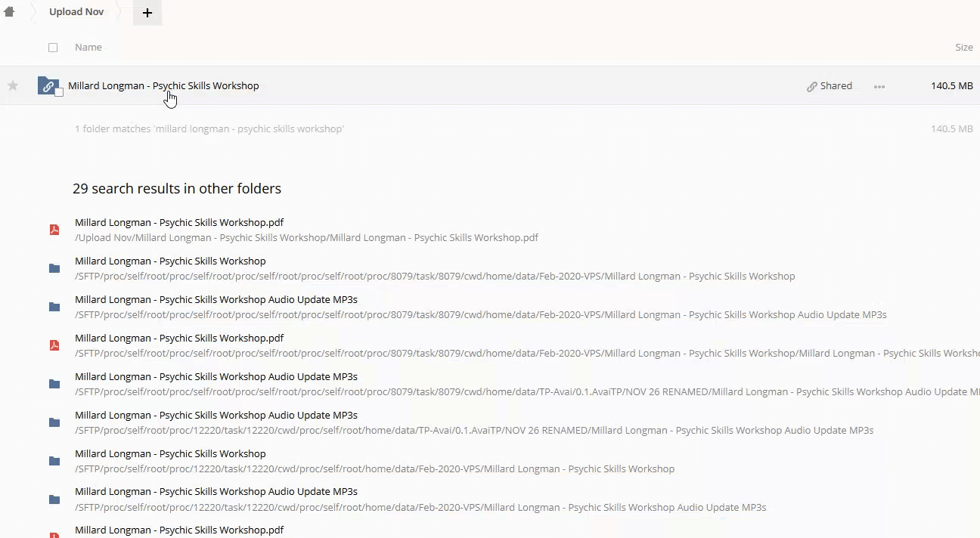
Task: Click the plus button to add new item
Action: click(147, 13)
